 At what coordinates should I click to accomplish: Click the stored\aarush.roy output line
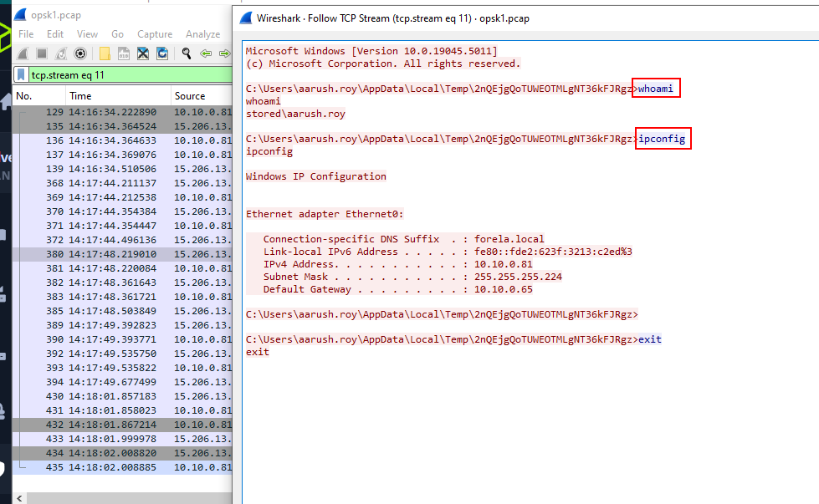[295, 113]
